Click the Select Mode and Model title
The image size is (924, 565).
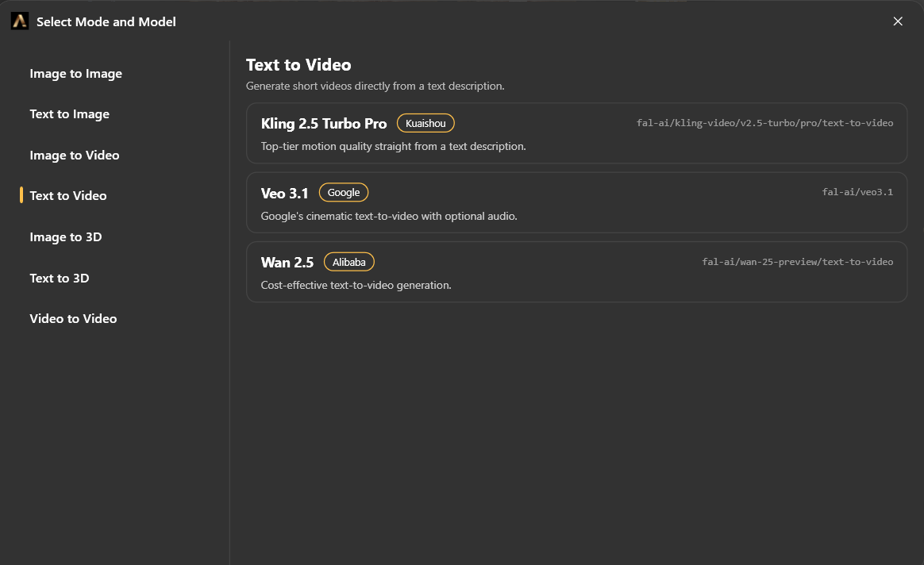pyautogui.click(x=106, y=21)
